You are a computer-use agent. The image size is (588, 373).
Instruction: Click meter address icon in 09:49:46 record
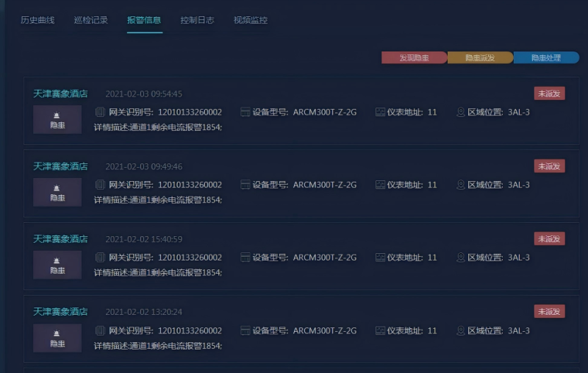[x=380, y=185]
